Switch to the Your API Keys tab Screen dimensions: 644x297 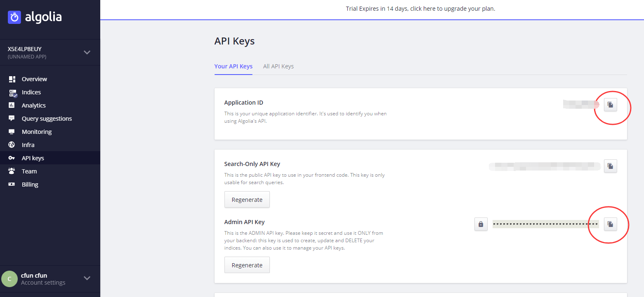[x=234, y=66]
